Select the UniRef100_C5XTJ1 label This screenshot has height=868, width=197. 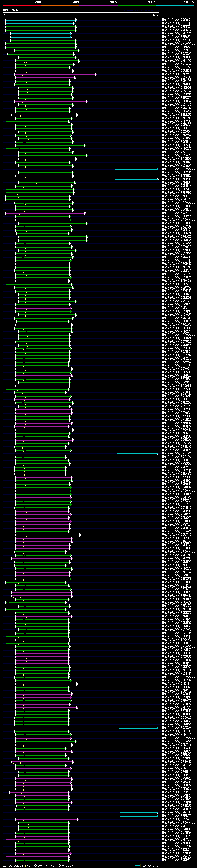point(176,104)
